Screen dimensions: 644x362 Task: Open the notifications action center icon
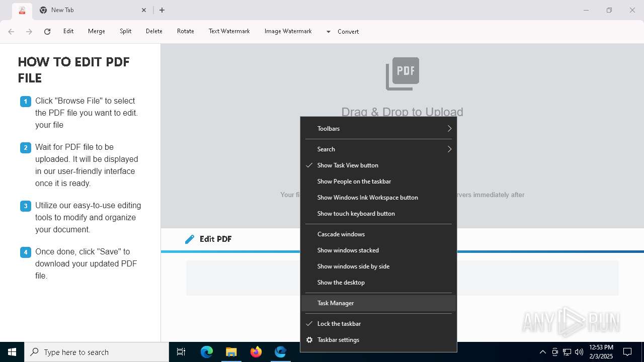(627, 352)
